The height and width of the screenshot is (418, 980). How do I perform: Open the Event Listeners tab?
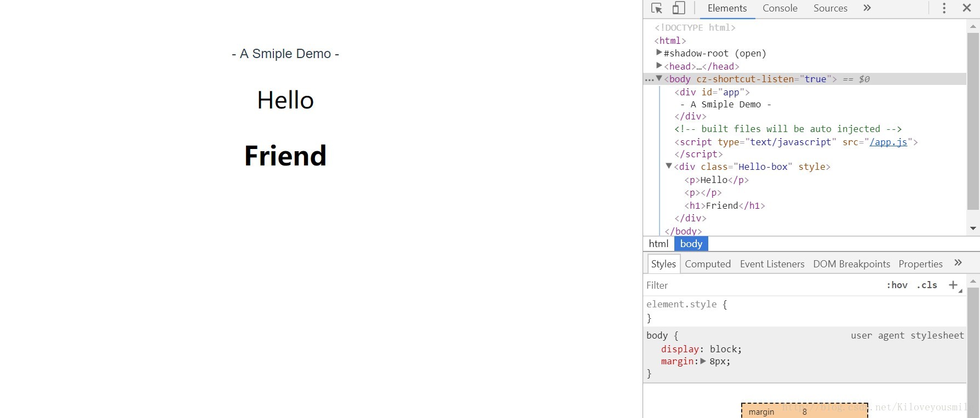click(772, 264)
